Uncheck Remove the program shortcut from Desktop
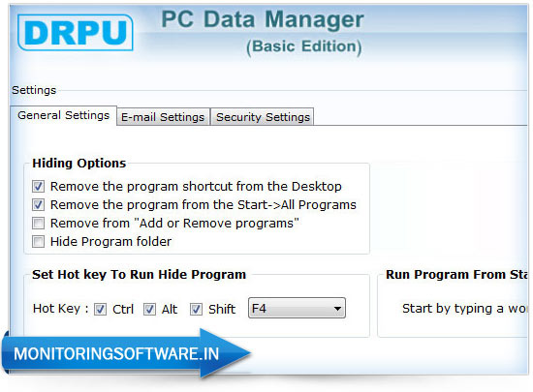 coord(38,187)
